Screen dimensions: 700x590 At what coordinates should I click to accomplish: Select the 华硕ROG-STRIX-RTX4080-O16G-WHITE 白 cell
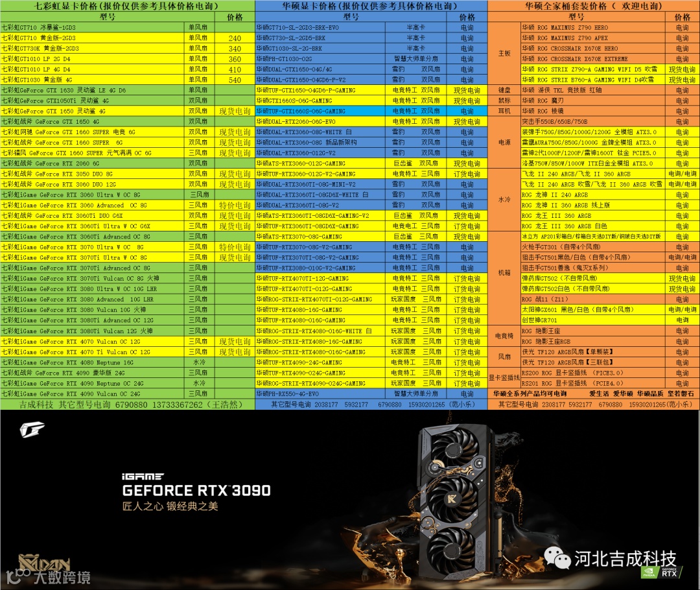point(320,331)
